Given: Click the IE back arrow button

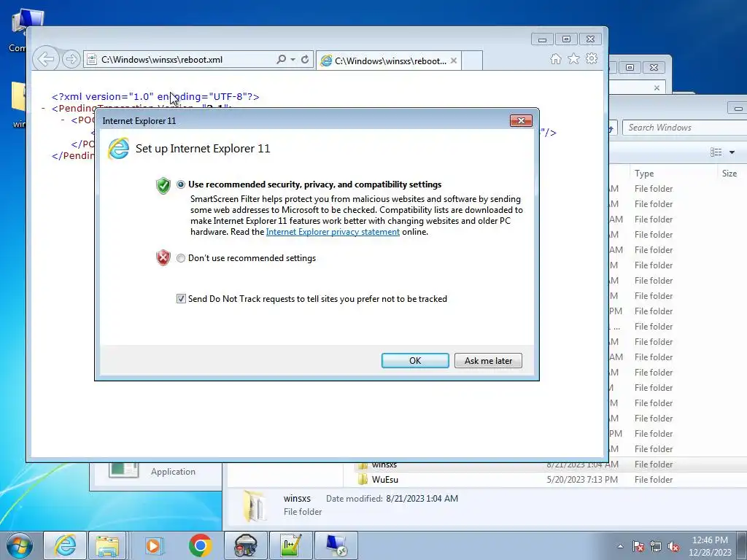Looking at the screenshot, I should (x=46, y=59).
